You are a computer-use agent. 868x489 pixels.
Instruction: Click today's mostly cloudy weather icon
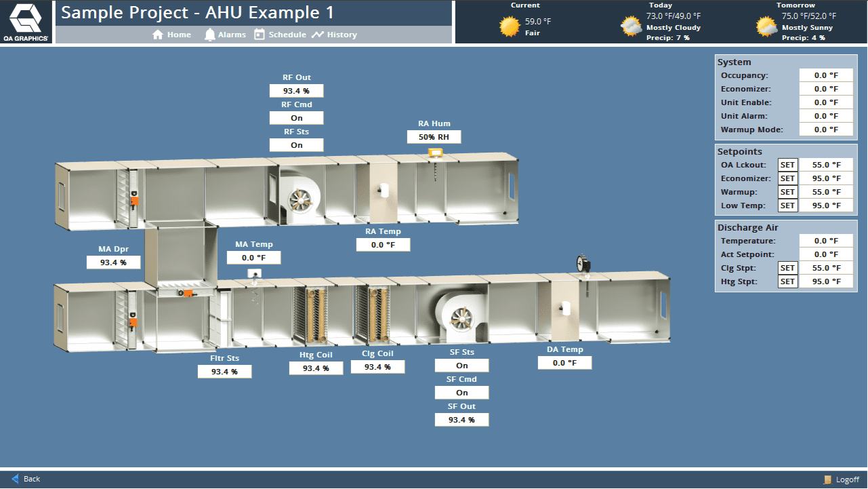pos(632,26)
